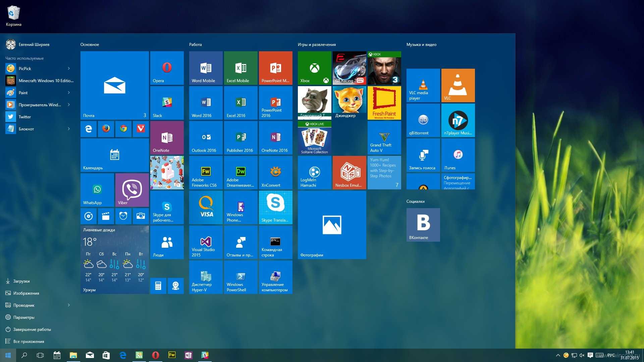Screen dimensions: 644x362
Task: Open Xbox app tile
Action: 314,67
